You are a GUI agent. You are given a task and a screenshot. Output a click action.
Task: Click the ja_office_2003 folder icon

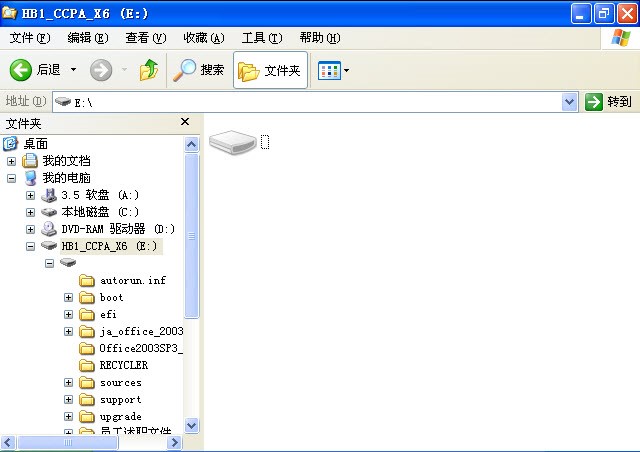[87, 332]
